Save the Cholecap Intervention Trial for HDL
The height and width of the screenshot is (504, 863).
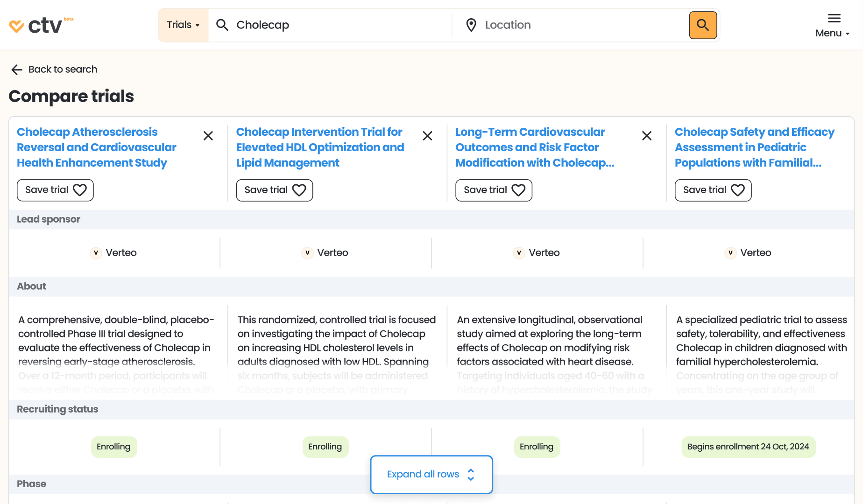pos(275,190)
